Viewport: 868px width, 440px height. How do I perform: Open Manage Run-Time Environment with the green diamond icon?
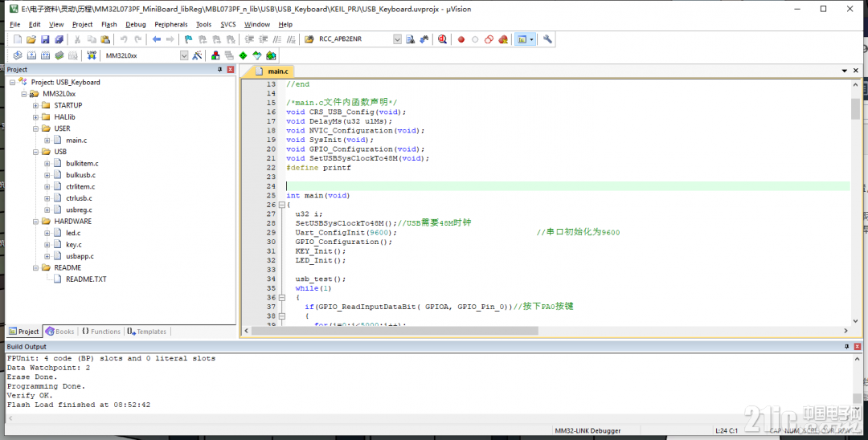click(243, 55)
